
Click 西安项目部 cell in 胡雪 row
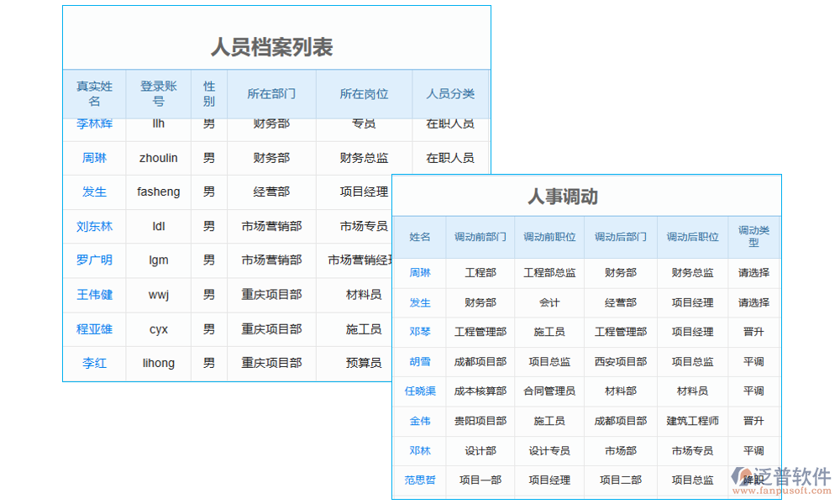point(621,361)
